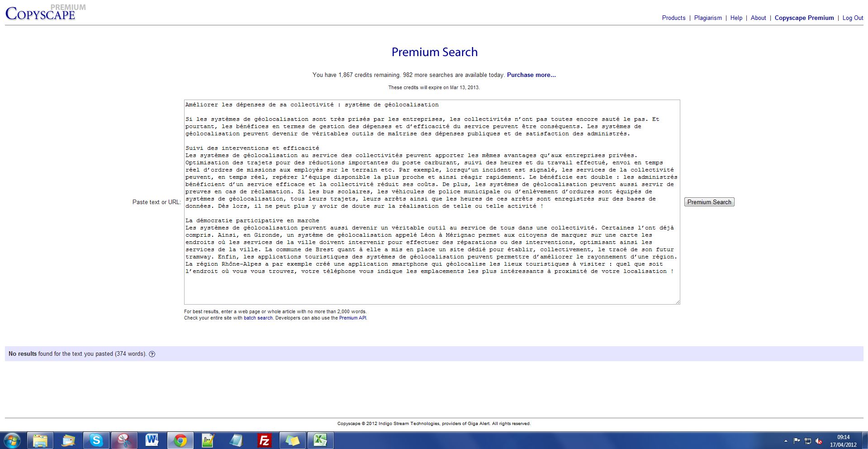Open the Plagiarism menu link
The width and height of the screenshot is (868, 449).
(708, 18)
